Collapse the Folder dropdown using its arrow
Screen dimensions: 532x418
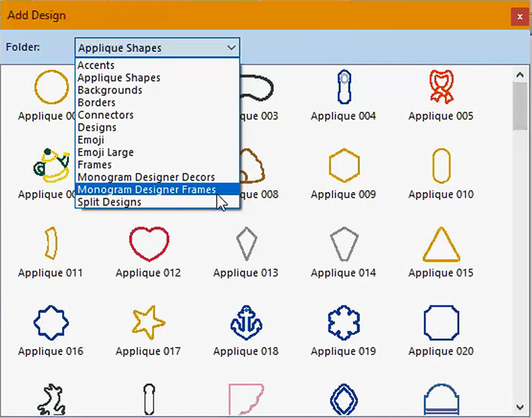[231, 48]
